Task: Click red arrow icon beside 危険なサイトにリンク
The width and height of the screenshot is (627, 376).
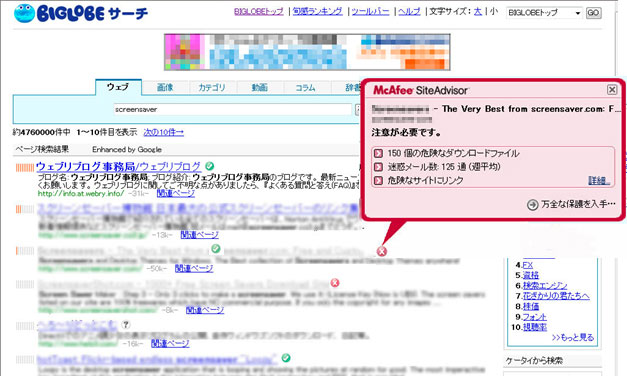Action: pos(378,180)
